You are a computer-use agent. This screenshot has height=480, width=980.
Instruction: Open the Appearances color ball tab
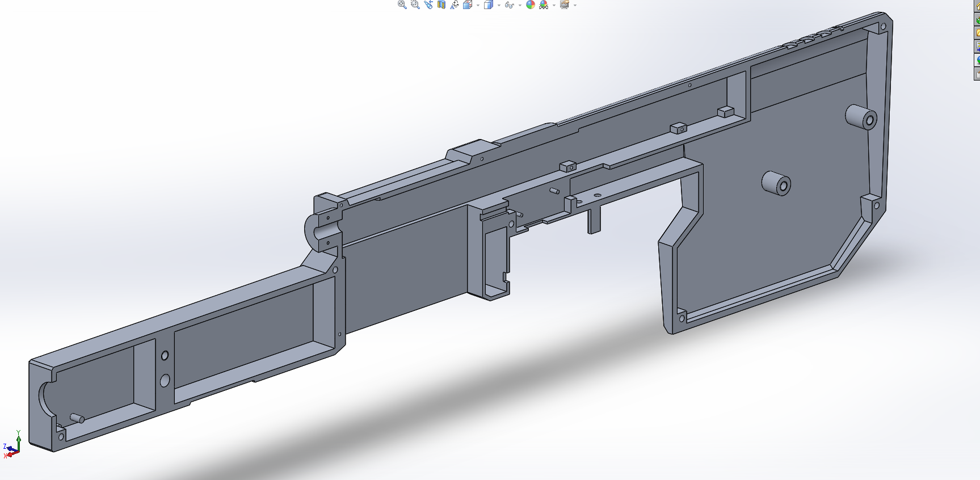[x=977, y=60]
